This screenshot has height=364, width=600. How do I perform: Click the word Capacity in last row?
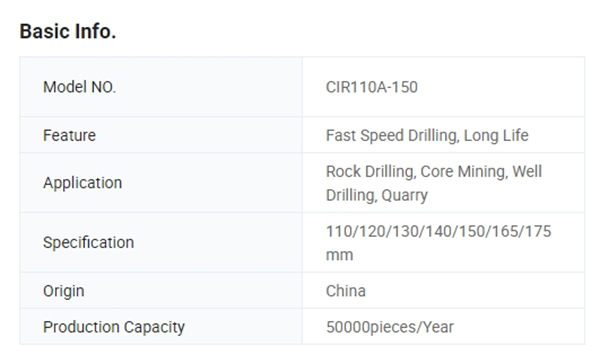pos(154,327)
